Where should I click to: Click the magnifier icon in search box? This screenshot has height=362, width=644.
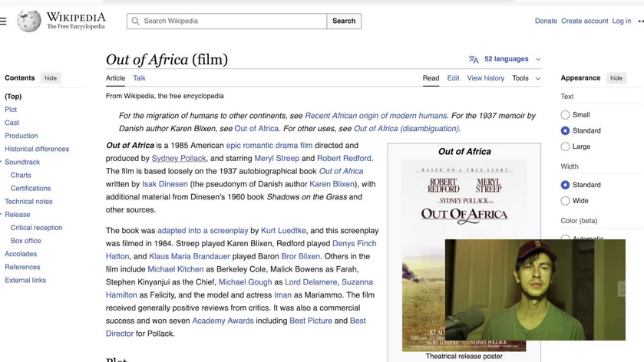pyautogui.click(x=136, y=21)
